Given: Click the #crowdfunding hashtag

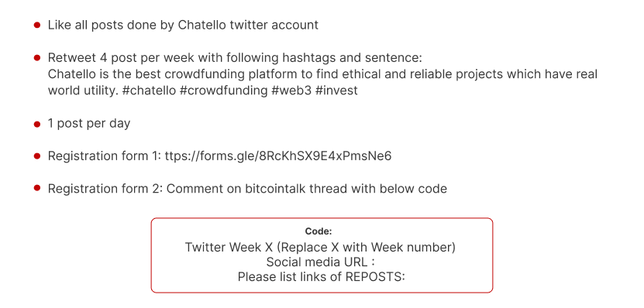Looking at the screenshot, I should pos(223,91).
